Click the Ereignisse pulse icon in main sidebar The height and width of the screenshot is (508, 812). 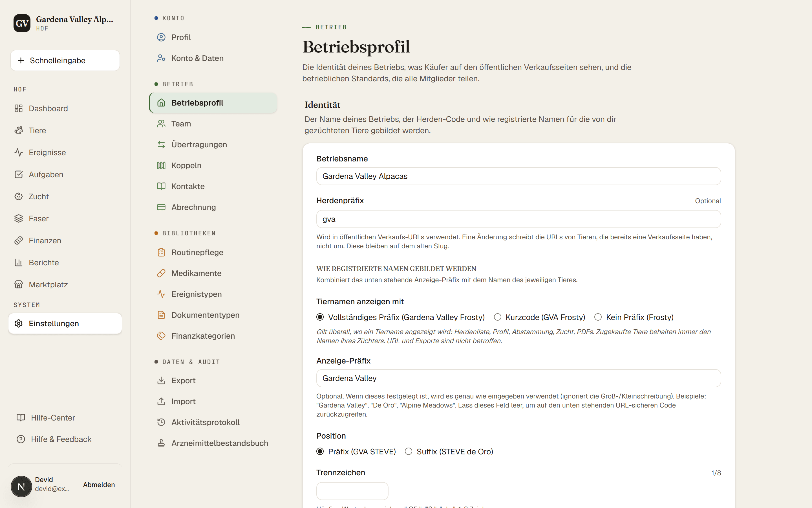(x=18, y=152)
